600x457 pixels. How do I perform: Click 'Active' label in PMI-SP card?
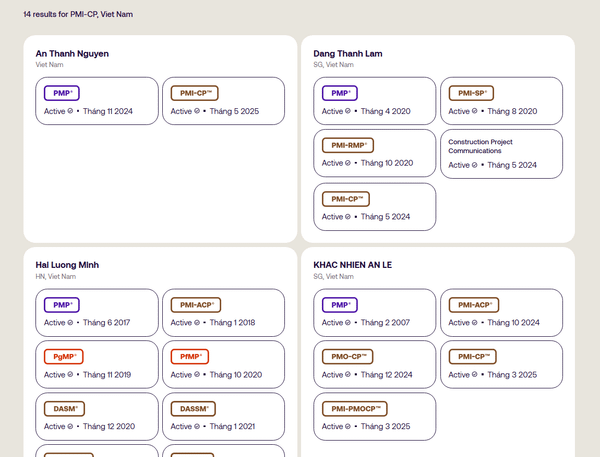click(x=459, y=111)
